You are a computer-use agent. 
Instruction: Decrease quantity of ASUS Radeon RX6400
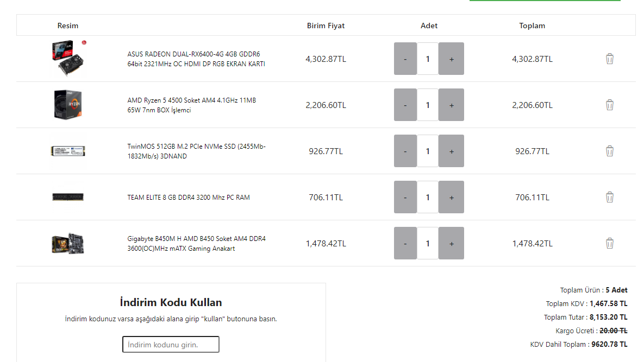[405, 59]
